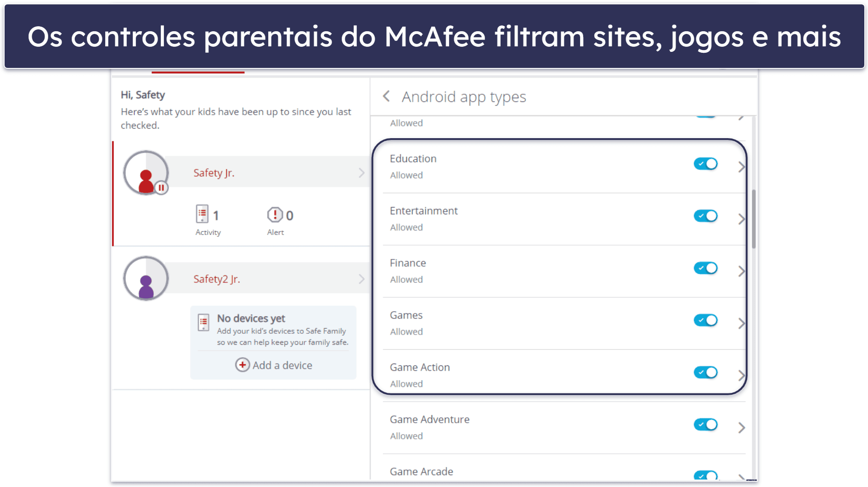
Task: Click the Game Action row label
Action: (420, 367)
